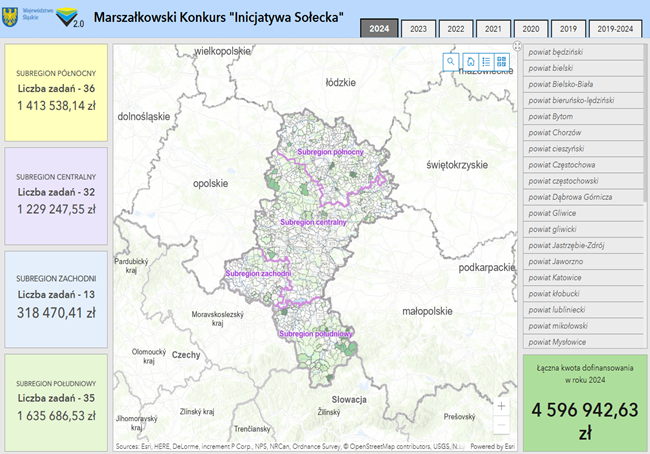Expand the map to full screen
This screenshot has height=454, width=650.
point(516,46)
